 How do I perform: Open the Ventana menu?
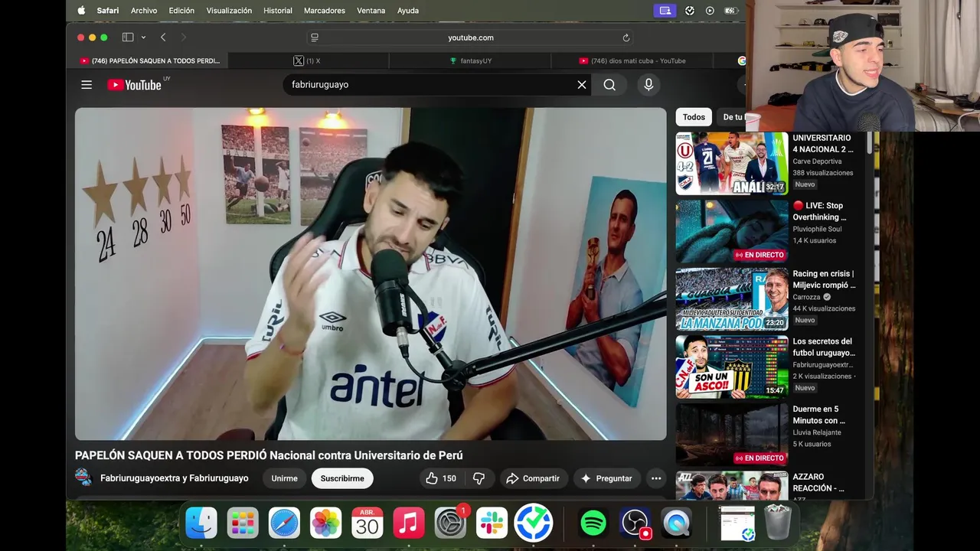click(x=371, y=11)
